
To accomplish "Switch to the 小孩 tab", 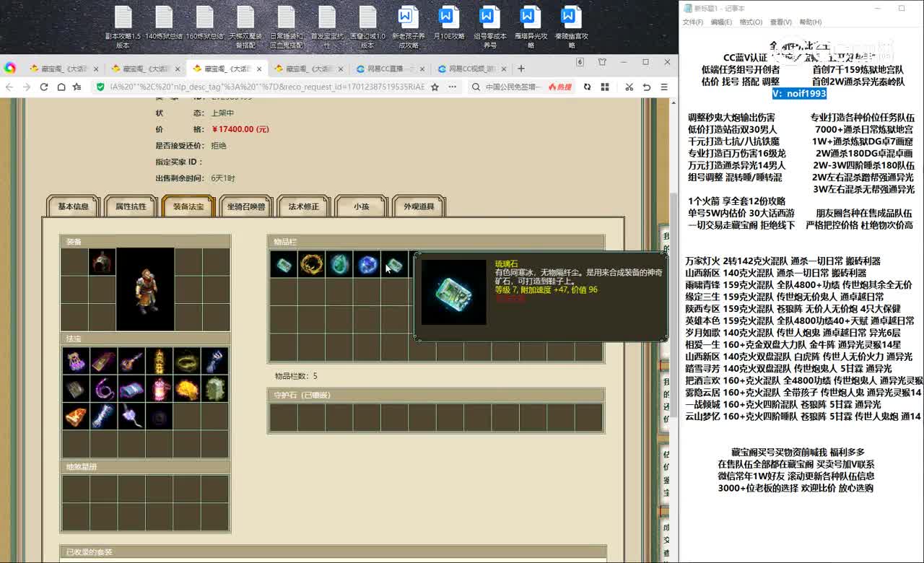I will 361,206.
